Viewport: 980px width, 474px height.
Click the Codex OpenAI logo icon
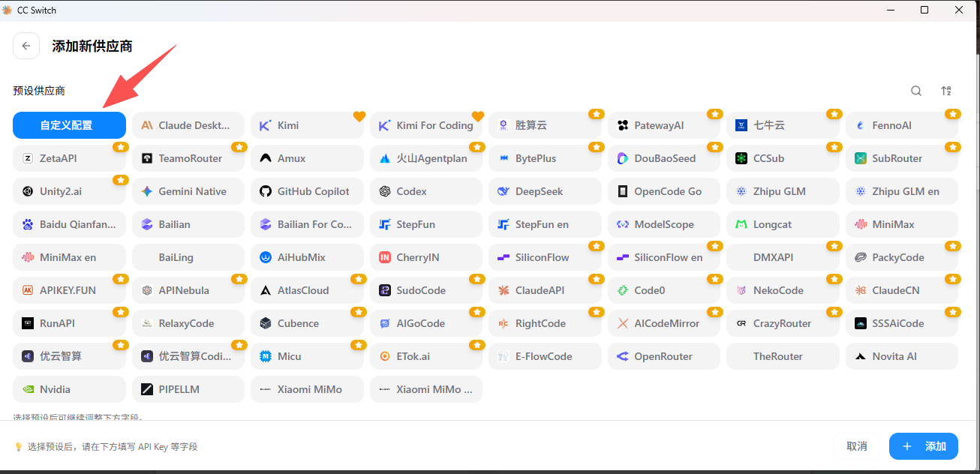point(385,191)
